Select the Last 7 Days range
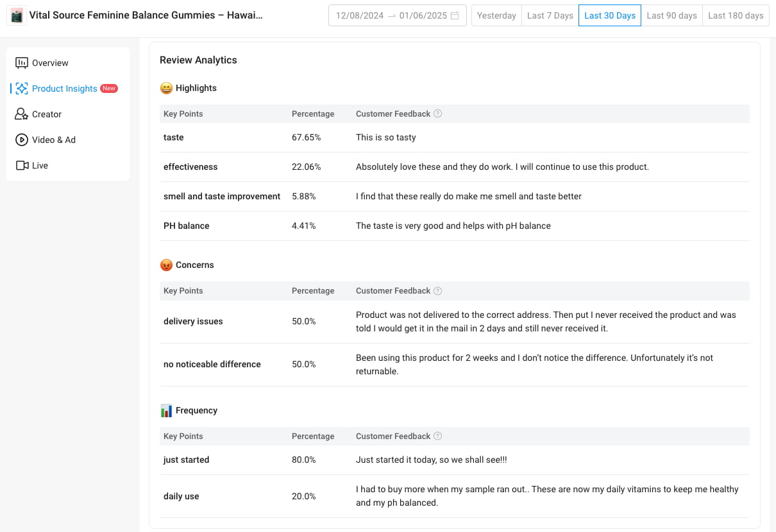 550,15
